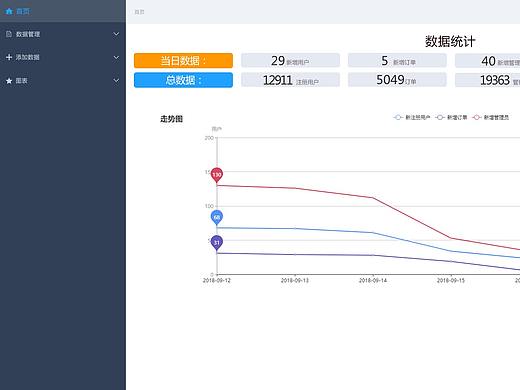Select the 添加数据 menu label
This screenshot has height=390, width=520.
click(27, 57)
